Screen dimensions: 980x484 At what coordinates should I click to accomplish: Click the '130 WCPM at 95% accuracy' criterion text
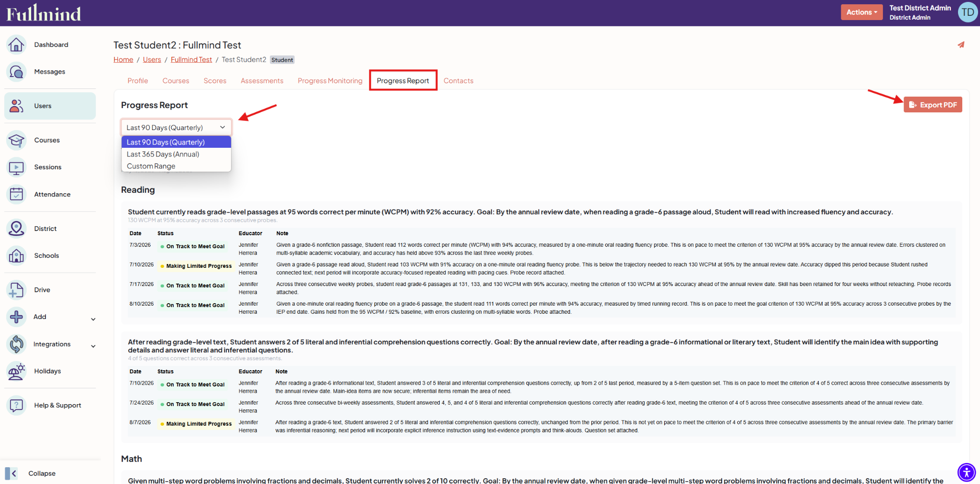pyautogui.click(x=202, y=220)
